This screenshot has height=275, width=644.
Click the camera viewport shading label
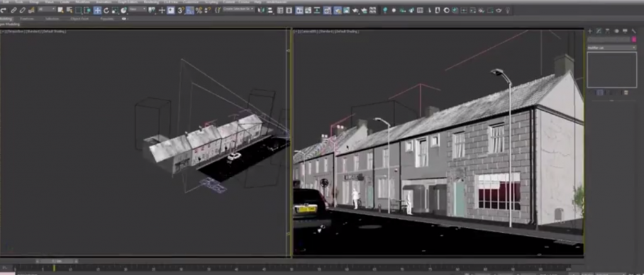coord(346,31)
